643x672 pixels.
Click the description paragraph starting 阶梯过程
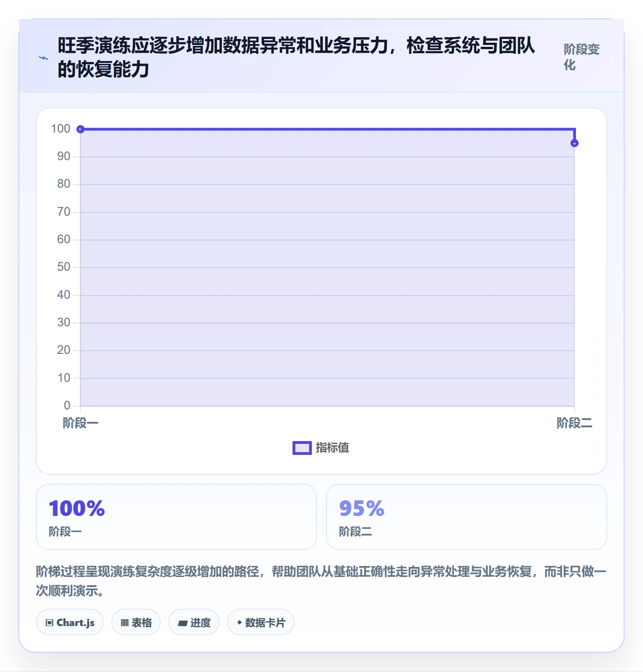coord(321,581)
